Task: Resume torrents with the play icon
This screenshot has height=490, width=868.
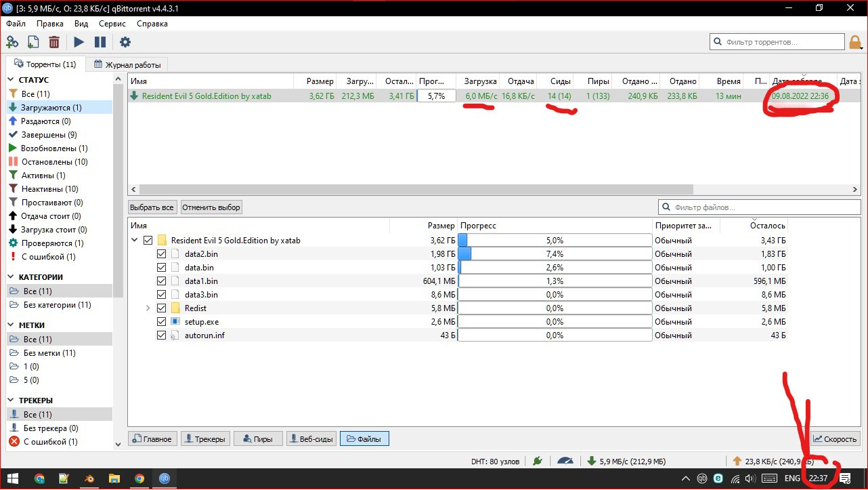Action: click(x=79, y=42)
